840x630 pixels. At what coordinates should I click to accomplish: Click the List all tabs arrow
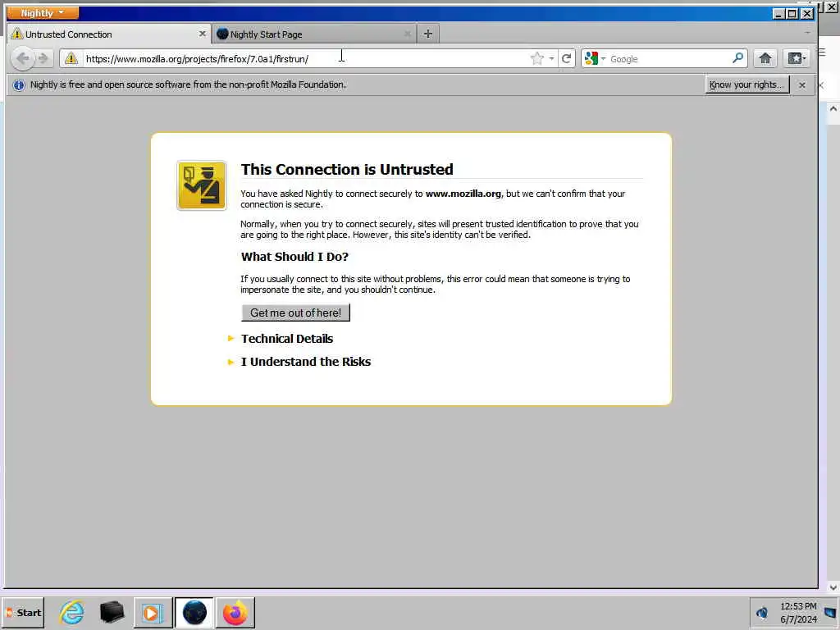[807, 33]
